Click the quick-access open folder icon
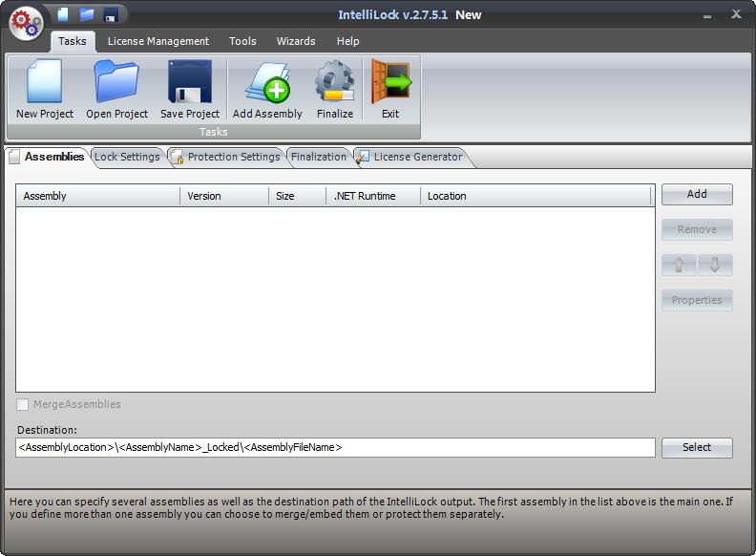This screenshot has width=756, height=556. point(87,14)
